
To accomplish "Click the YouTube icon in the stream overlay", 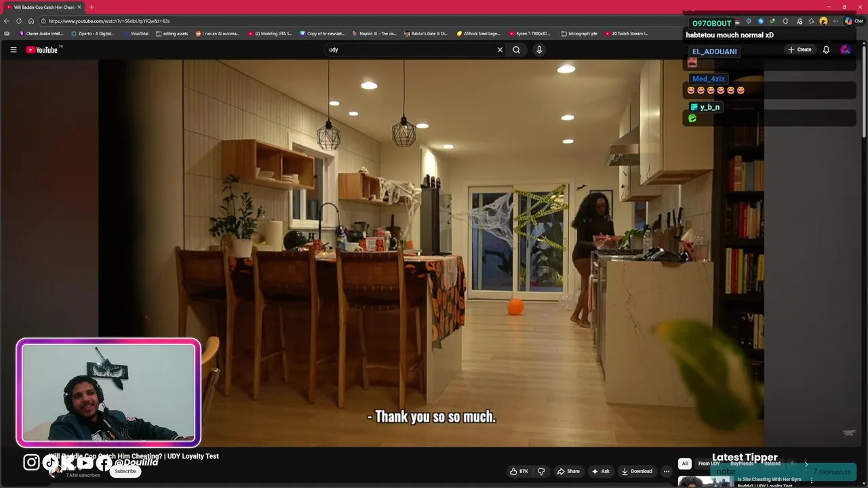I will click(85, 462).
